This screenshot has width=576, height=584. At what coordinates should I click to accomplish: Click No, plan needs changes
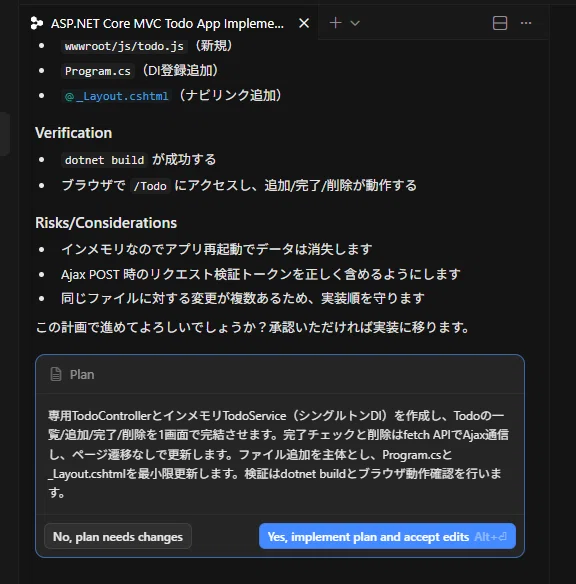[118, 537]
